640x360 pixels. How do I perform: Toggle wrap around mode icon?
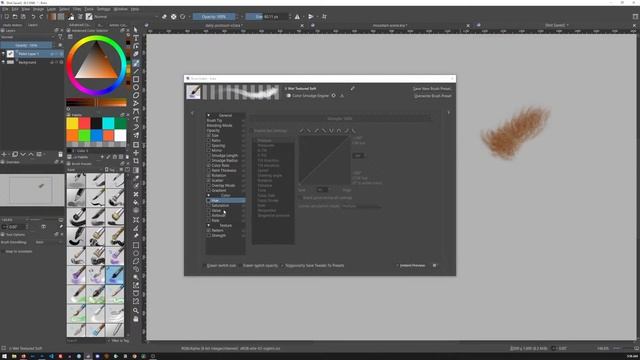324,17
